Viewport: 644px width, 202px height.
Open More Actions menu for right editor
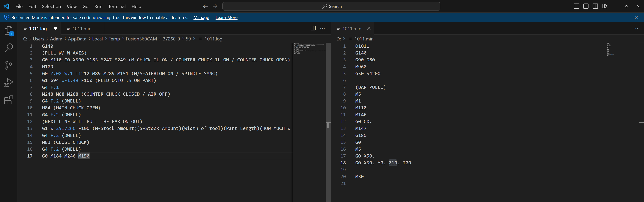[635, 28]
